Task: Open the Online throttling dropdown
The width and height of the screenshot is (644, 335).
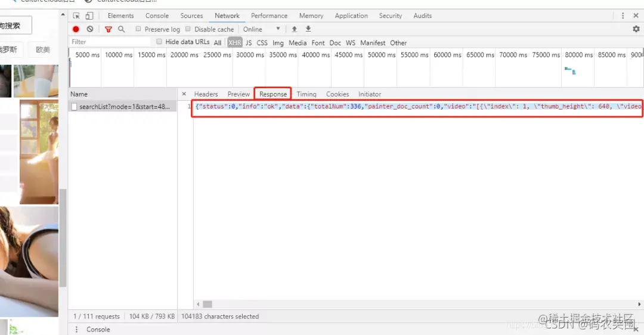Action: [x=262, y=29]
